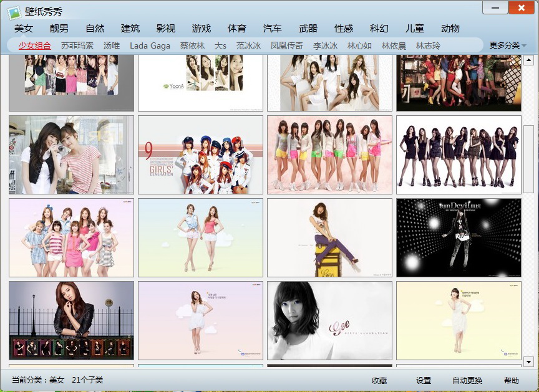Screen dimensions: 539x392
Task: Click the 当前分类：美女 status text
Action: tap(38, 380)
